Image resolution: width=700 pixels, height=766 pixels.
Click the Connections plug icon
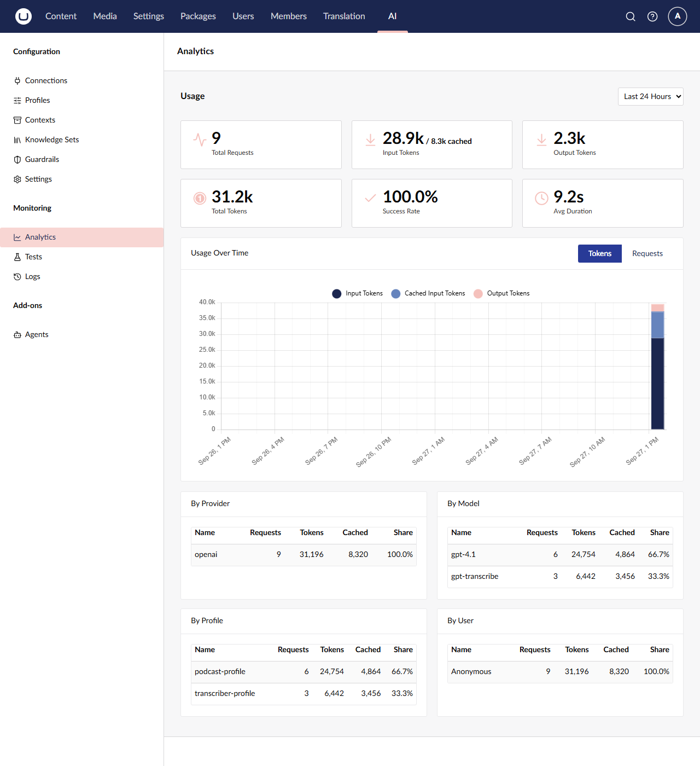coord(17,80)
